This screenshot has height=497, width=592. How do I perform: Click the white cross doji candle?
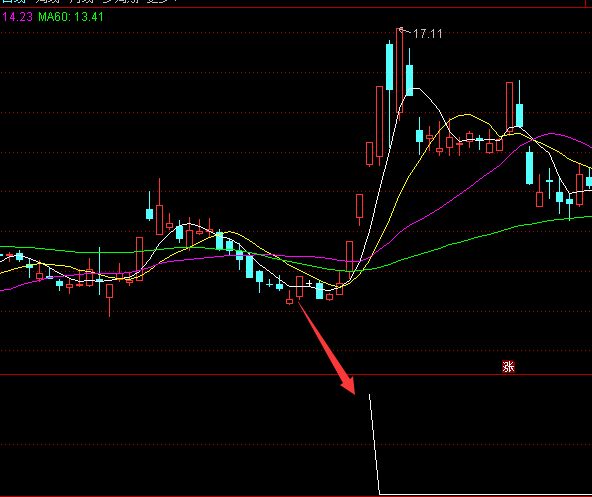[x=309, y=283]
